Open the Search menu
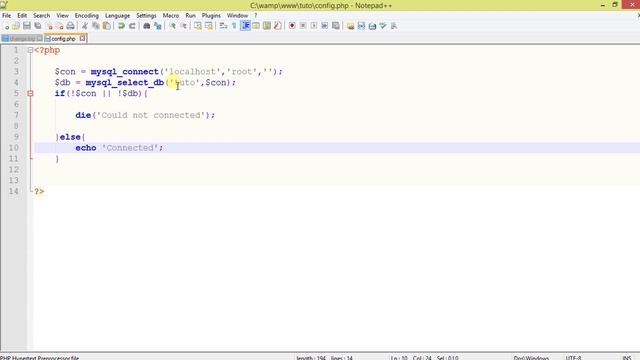This screenshot has width=640, height=360. tap(42, 16)
